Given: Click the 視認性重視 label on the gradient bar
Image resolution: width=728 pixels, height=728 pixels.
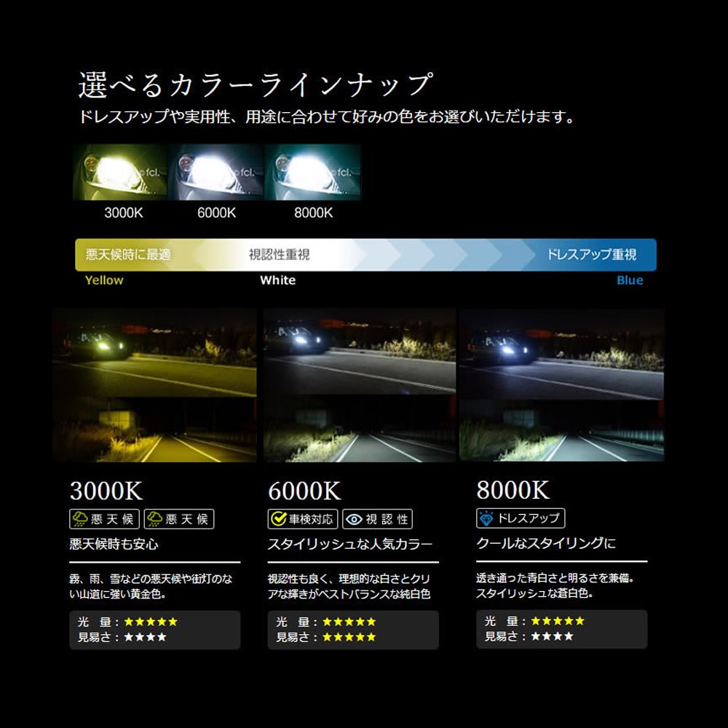Looking at the screenshot, I should 279,255.
